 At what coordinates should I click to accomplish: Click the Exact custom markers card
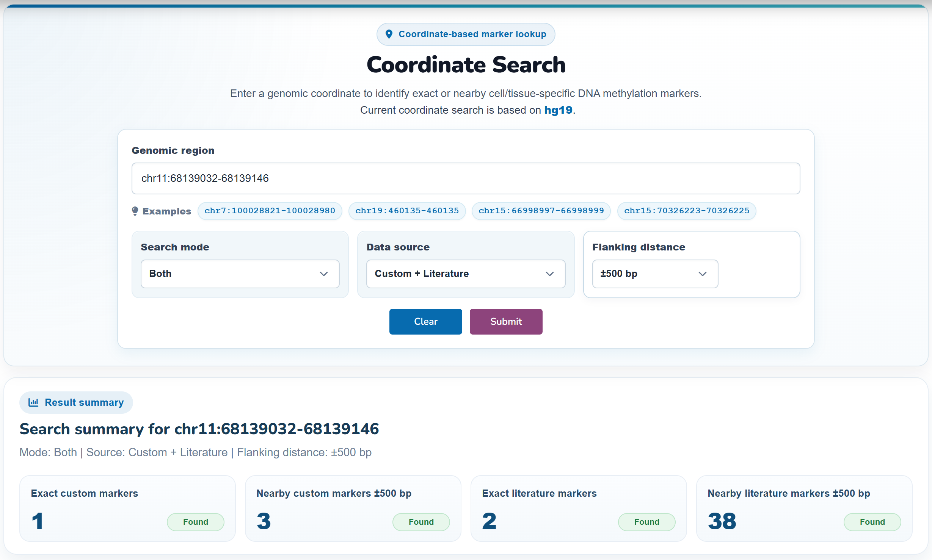127,508
